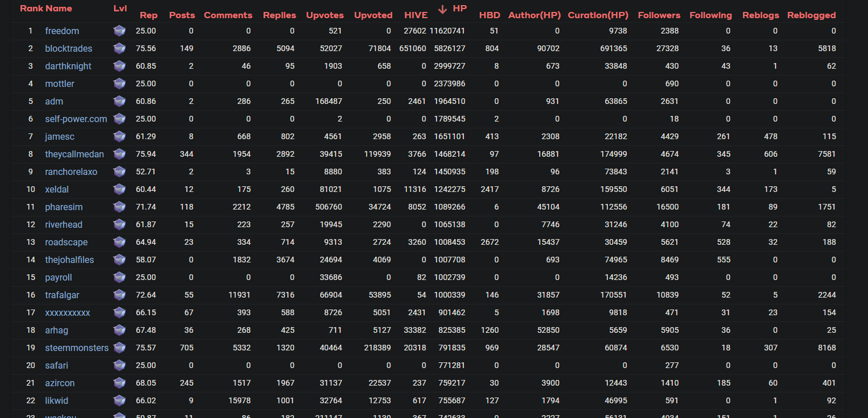The width and height of the screenshot is (868, 418).
Task: Open the self-power.com profile link
Action: [x=76, y=119]
